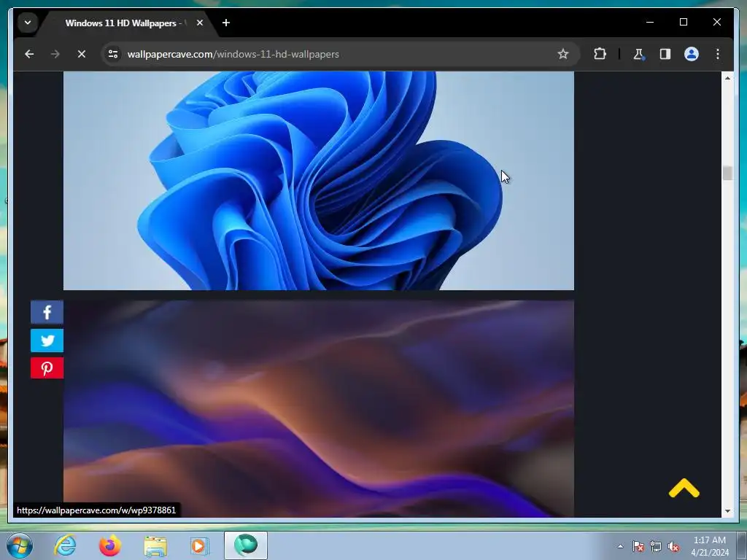This screenshot has width=747, height=560.
Task: Open Action Center flag icon
Action: pos(638,546)
